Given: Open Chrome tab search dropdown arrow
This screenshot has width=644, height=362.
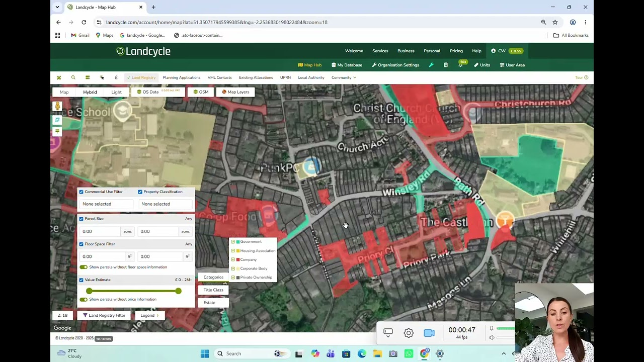Looking at the screenshot, I should coord(57,7).
